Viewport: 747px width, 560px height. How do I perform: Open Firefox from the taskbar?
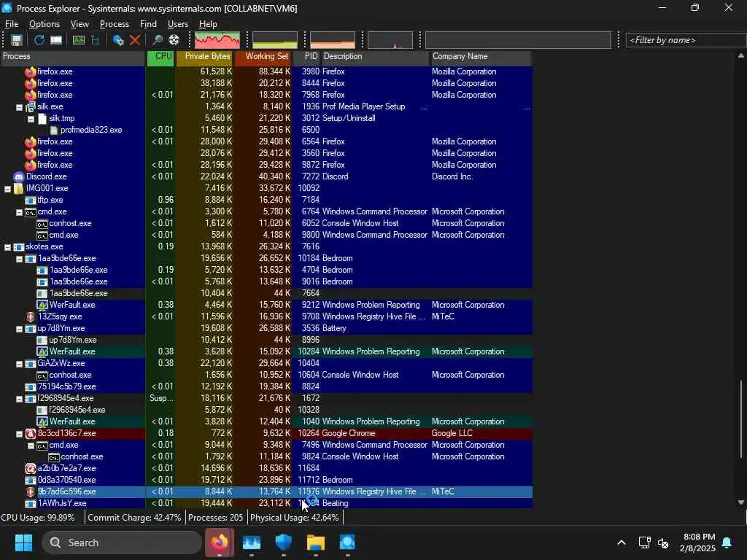[220, 542]
